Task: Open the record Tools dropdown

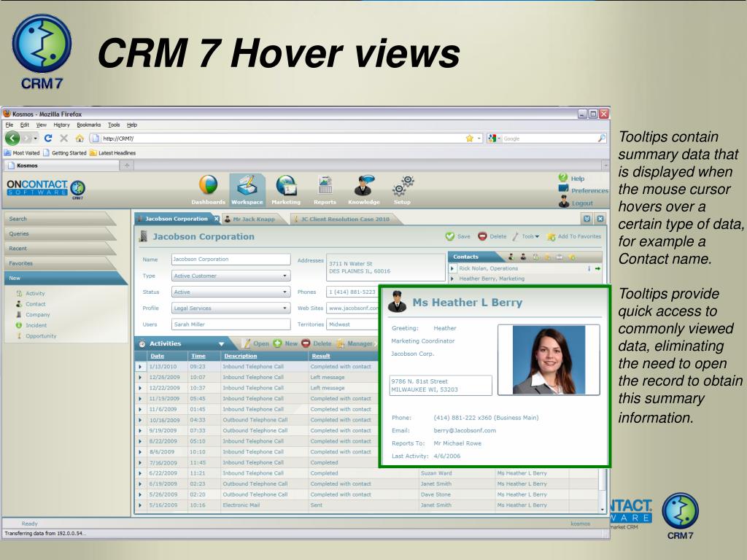Action: coord(527,236)
